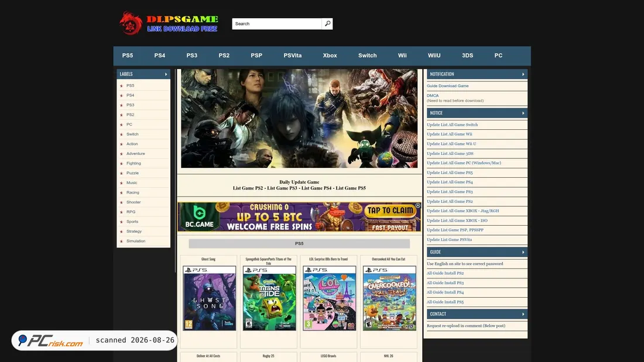The width and height of the screenshot is (644, 362).
Task: Open All Guide Install PS2 link
Action: point(445,273)
